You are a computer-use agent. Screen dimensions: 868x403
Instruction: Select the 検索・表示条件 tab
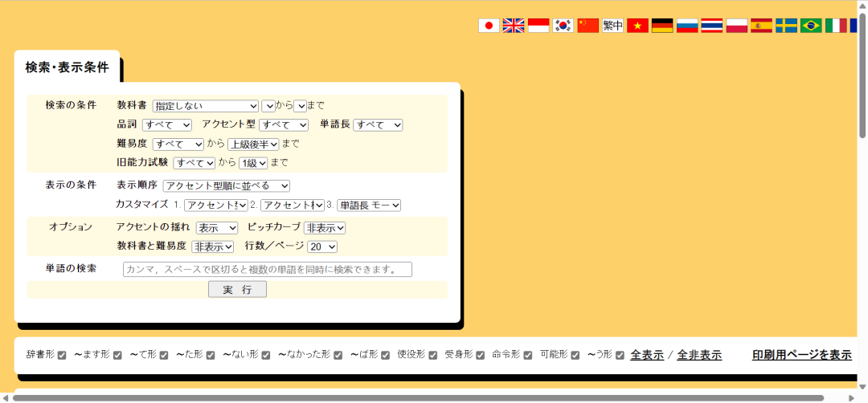pos(67,67)
